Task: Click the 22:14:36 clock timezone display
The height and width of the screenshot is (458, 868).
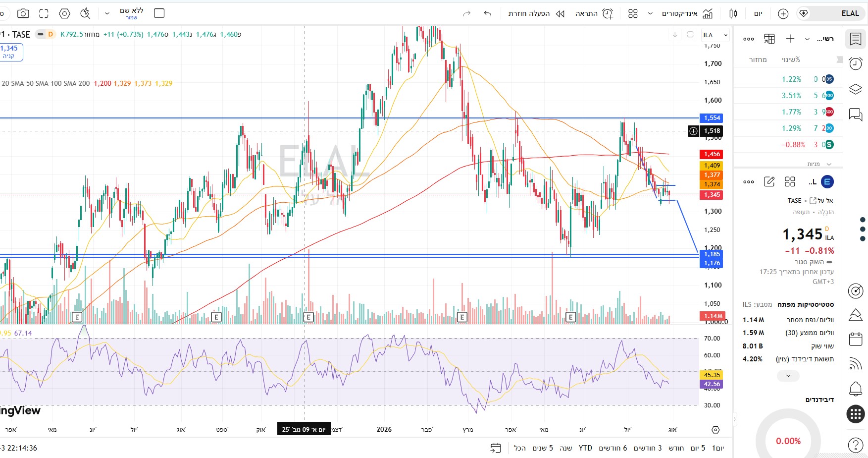Action: pos(19,448)
